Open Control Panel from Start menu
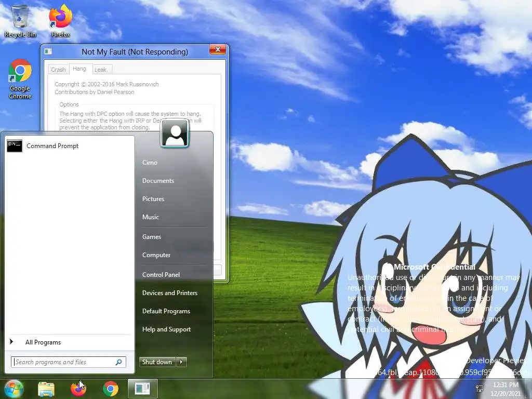Image resolution: width=532 pixels, height=399 pixels. pos(161,275)
